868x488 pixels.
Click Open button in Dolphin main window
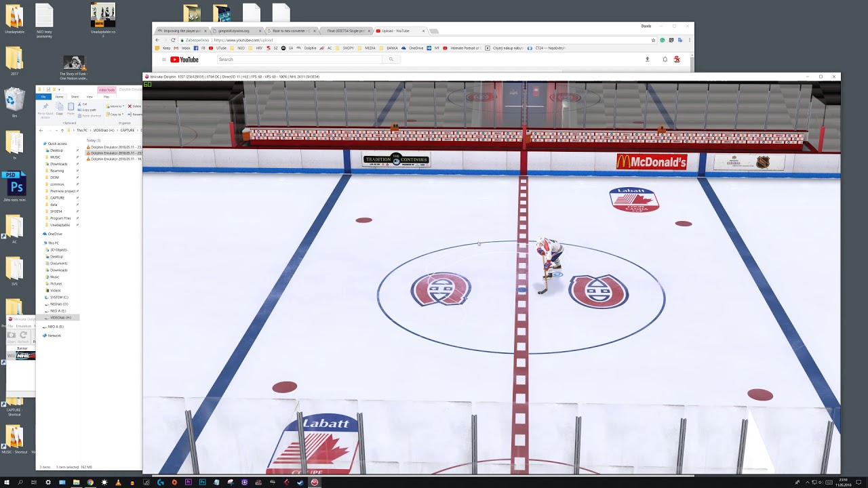pos(12,338)
